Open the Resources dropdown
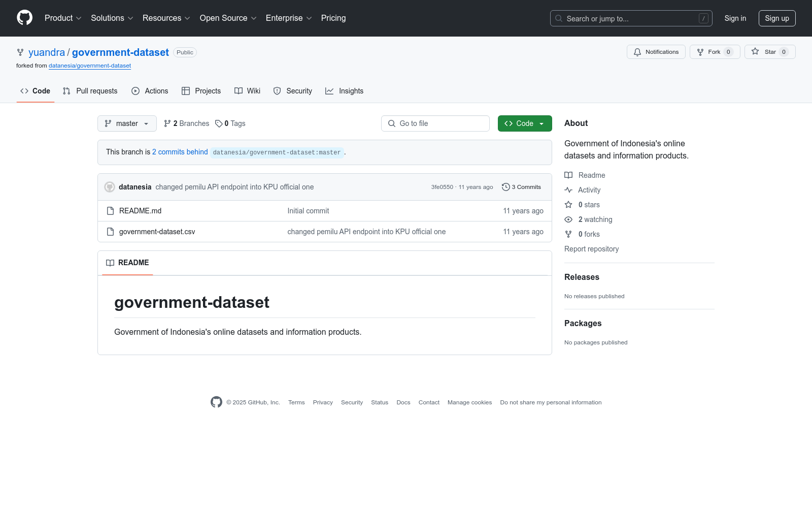 pos(166,18)
